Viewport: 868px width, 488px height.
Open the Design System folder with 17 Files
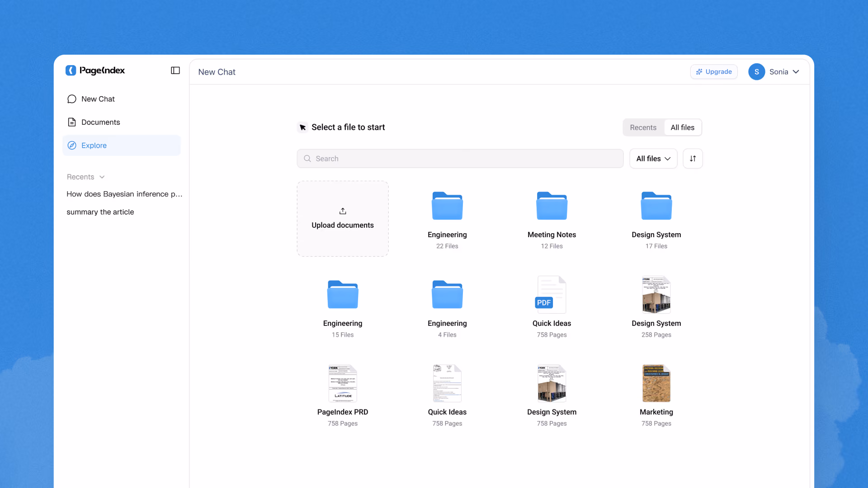pos(656,206)
